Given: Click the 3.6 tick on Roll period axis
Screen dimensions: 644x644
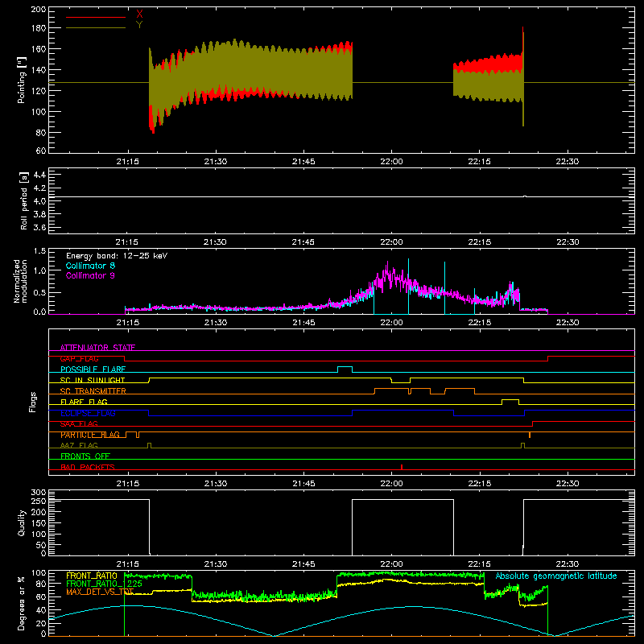Looking at the screenshot, I should tap(39, 228).
